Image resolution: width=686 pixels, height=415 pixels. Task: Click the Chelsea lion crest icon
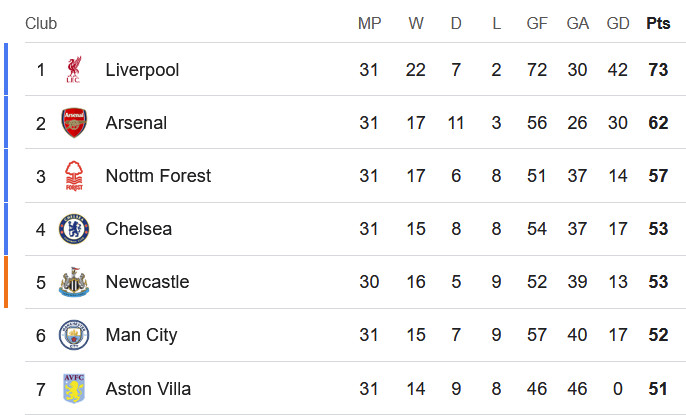[74, 229]
